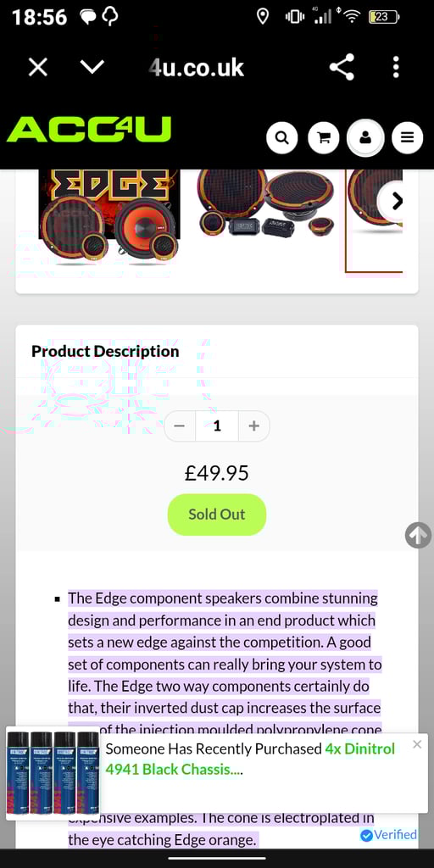Click the Sold Out button
434x868 pixels.
[x=217, y=515]
